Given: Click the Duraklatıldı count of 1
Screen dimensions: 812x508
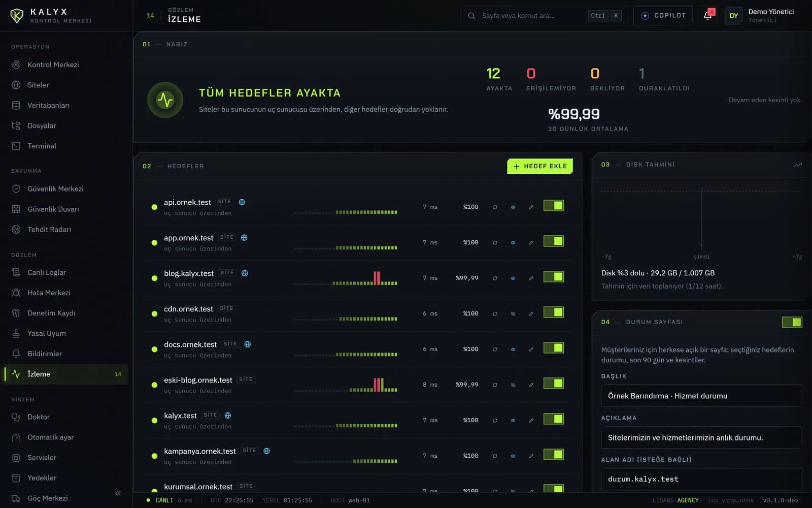Looking at the screenshot, I should click(x=641, y=74).
